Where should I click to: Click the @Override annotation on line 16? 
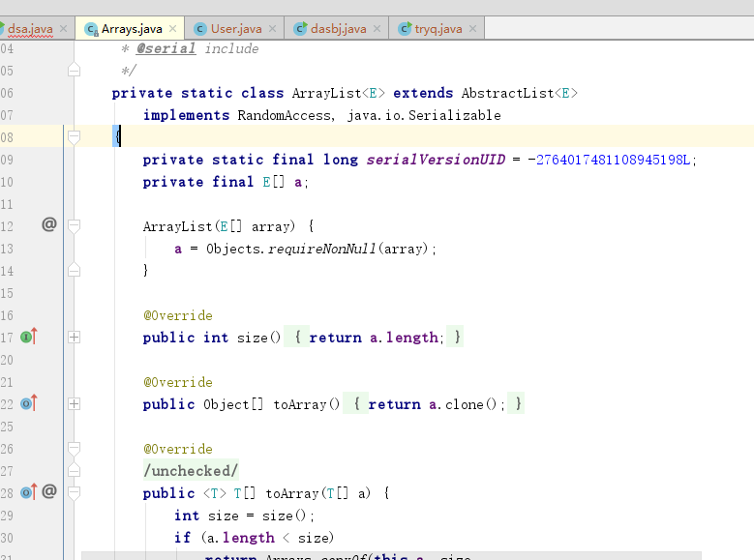[x=178, y=315]
